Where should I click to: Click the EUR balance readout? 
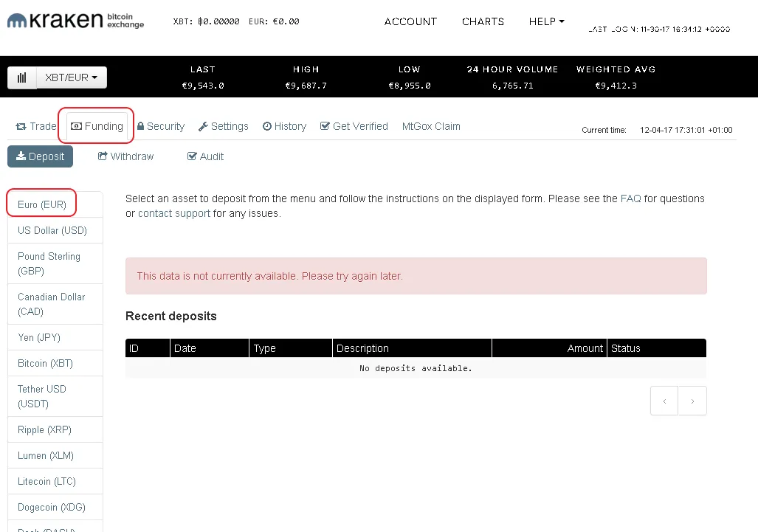click(x=274, y=21)
